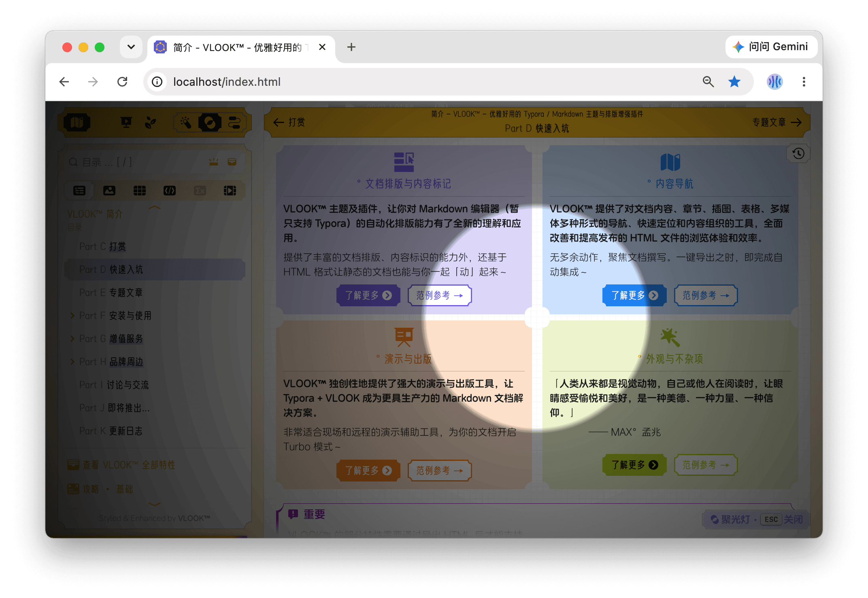
Task: Close spotlight via the 聚光灯 ESC 关闭 button
Action: click(x=756, y=520)
